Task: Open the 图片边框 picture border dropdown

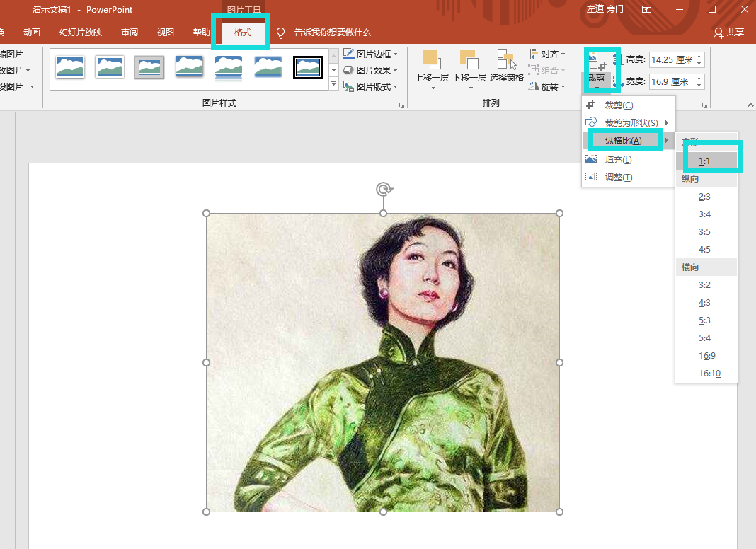Action: (x=370, y=54)
